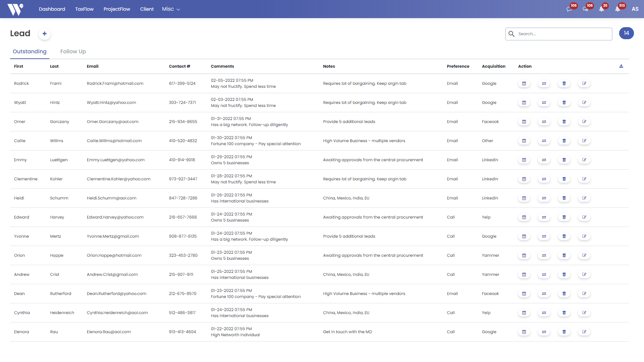Delete Omer Gorczany using the trash icon
644x362 pixels.
564,122
